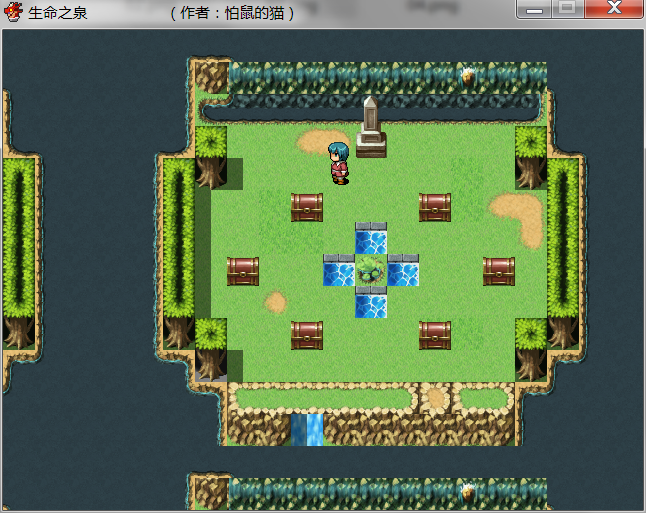This screenshot has width=646, height=513.
Task: Click the small round sand patch lower-left
Action: pyautogui.click(x=276, y=302)
